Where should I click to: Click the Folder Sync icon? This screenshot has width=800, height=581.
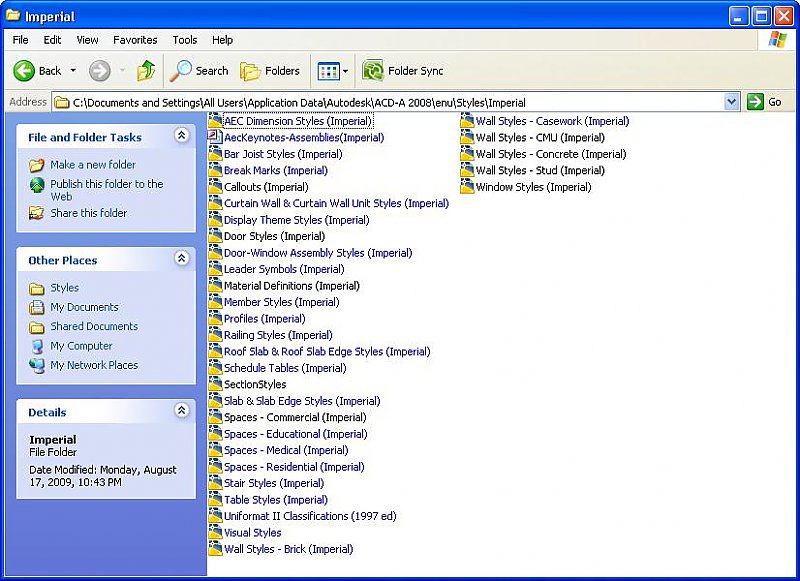tap(373, 71)
